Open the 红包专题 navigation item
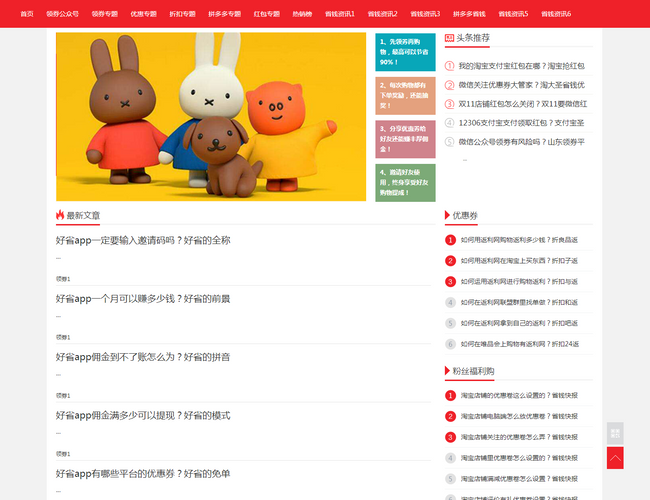This screenshot has height=500, width=650. tap(266, 14)
